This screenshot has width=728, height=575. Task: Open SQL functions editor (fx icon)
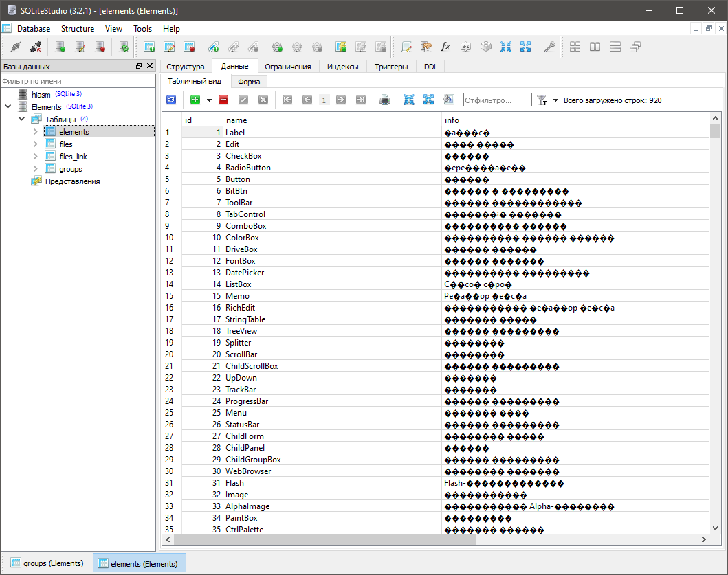point(445,47)
